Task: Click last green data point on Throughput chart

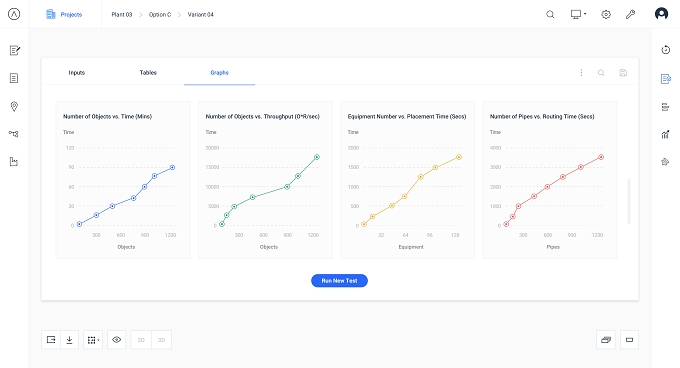Action: 317,157
